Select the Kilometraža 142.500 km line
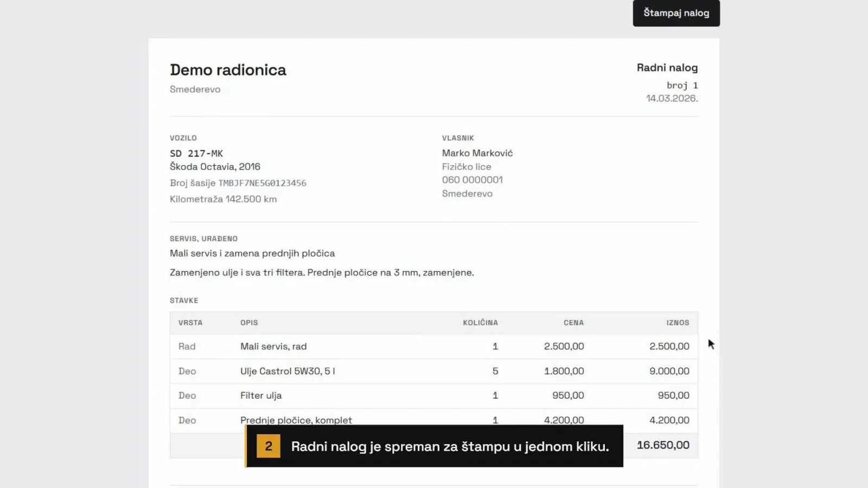This screenshot has height=488, width=868. coord(224,199)
